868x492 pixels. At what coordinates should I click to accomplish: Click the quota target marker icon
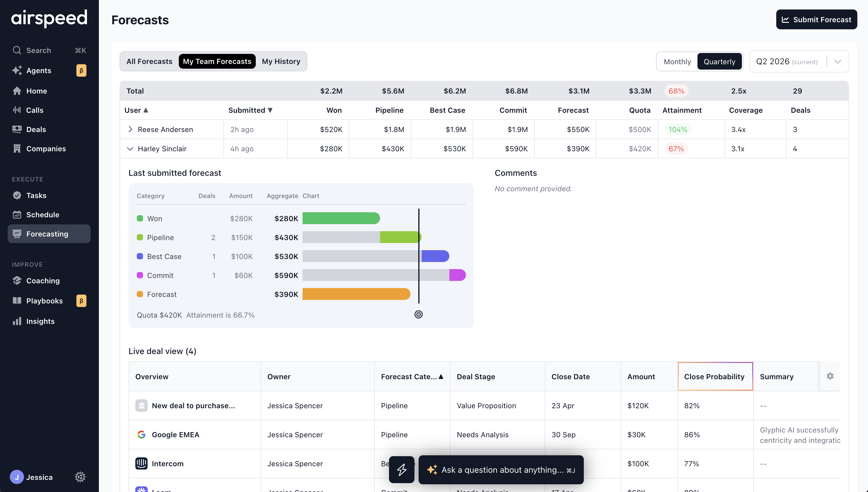coord(418,314)
